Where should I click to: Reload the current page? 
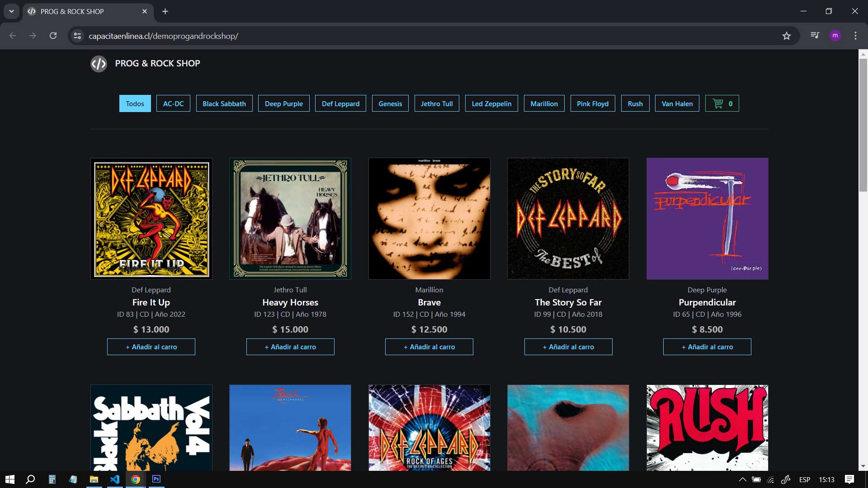53,36
